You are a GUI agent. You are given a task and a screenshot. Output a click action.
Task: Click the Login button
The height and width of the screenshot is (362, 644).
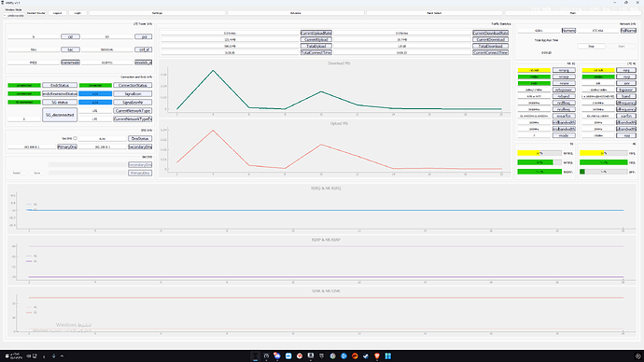pos(77,13)
